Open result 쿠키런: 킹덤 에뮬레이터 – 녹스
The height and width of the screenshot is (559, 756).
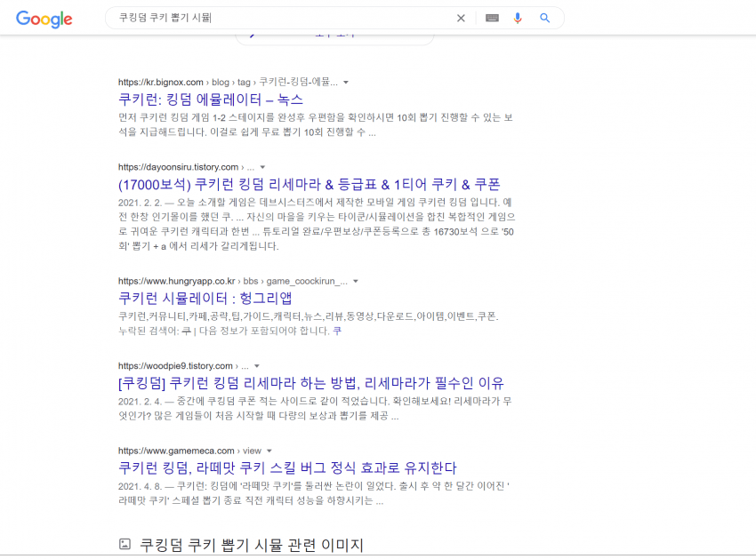click(x=211, y=100)
